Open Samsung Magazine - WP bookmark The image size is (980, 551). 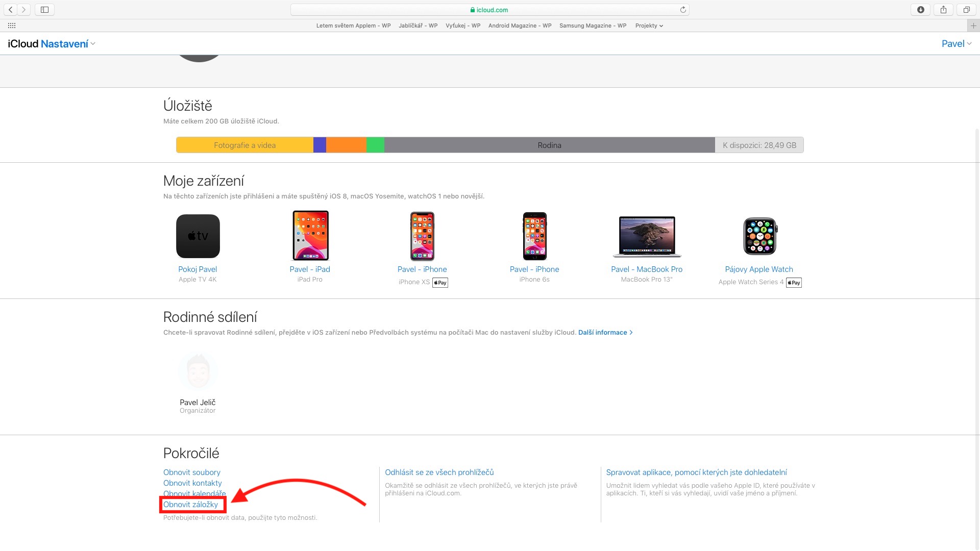point(593,26)
